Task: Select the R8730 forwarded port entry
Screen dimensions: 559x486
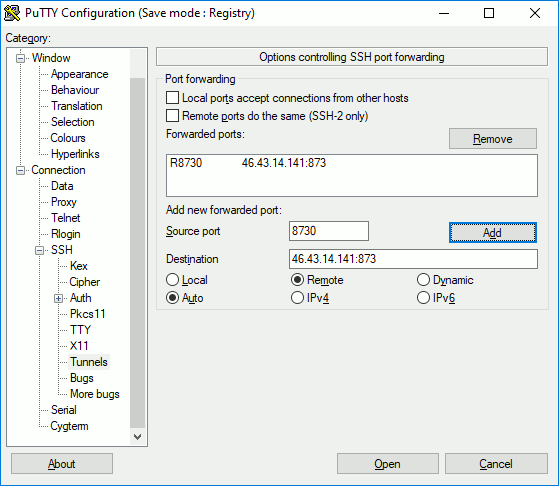Action: click(x=248, y=163)
